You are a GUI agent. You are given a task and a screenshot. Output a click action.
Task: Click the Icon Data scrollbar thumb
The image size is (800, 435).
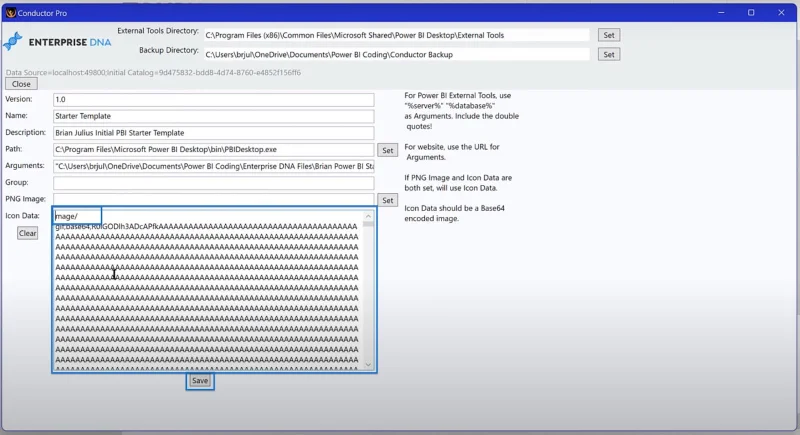click(368, 224)
